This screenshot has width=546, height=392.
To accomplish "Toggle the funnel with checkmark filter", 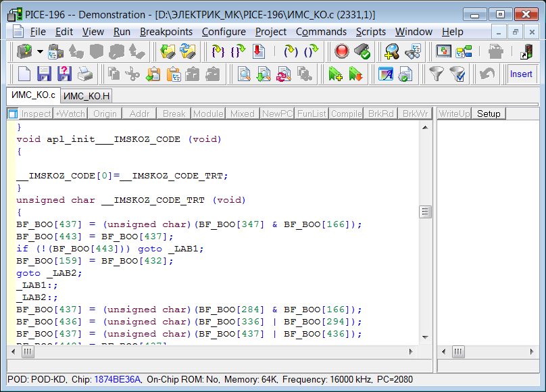I will coord(457,74).
